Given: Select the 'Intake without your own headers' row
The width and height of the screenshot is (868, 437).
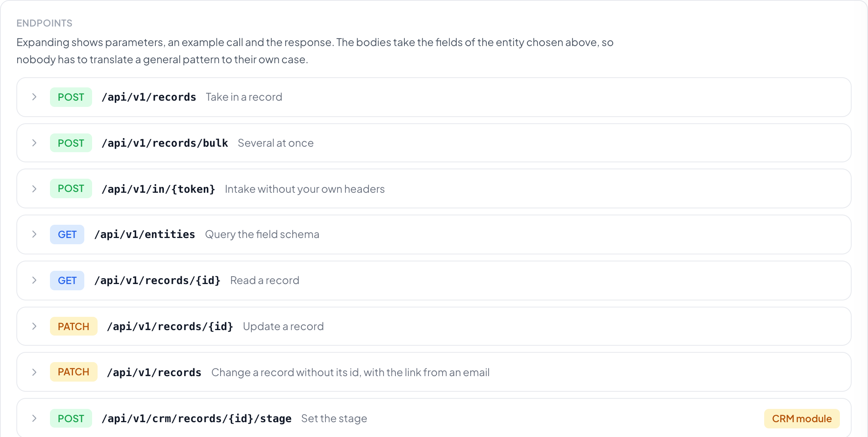Looking at the screenshot, I should point(434,188).
